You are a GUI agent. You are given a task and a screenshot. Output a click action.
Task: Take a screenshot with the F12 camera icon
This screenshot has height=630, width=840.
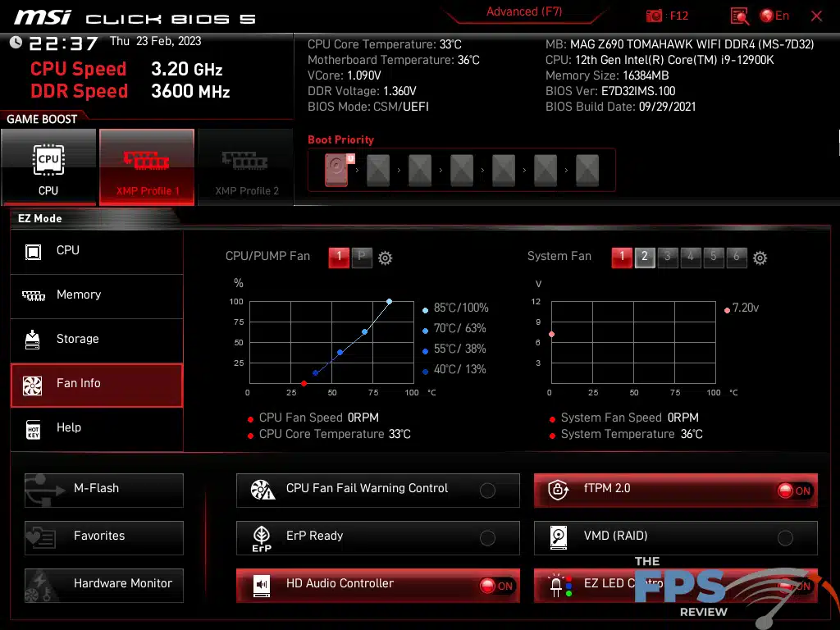coord(654,16)
